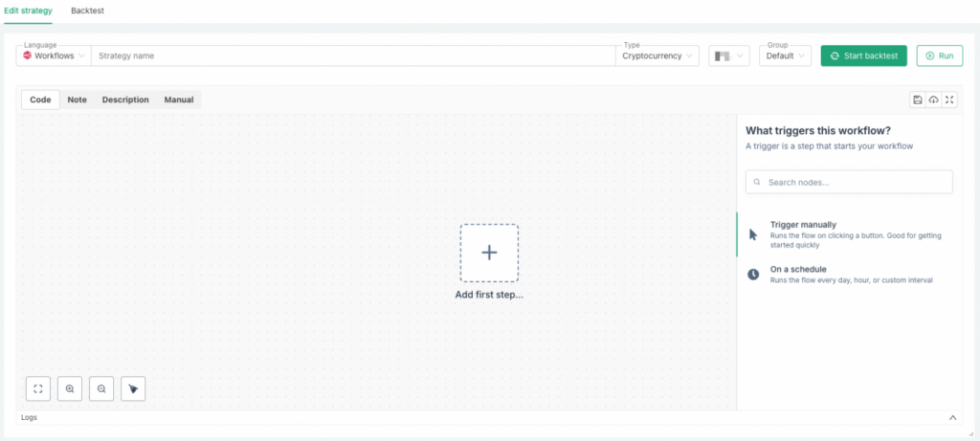Screen dimensions: 980x441
Task: Click the Run button
Action: [939, 56]
